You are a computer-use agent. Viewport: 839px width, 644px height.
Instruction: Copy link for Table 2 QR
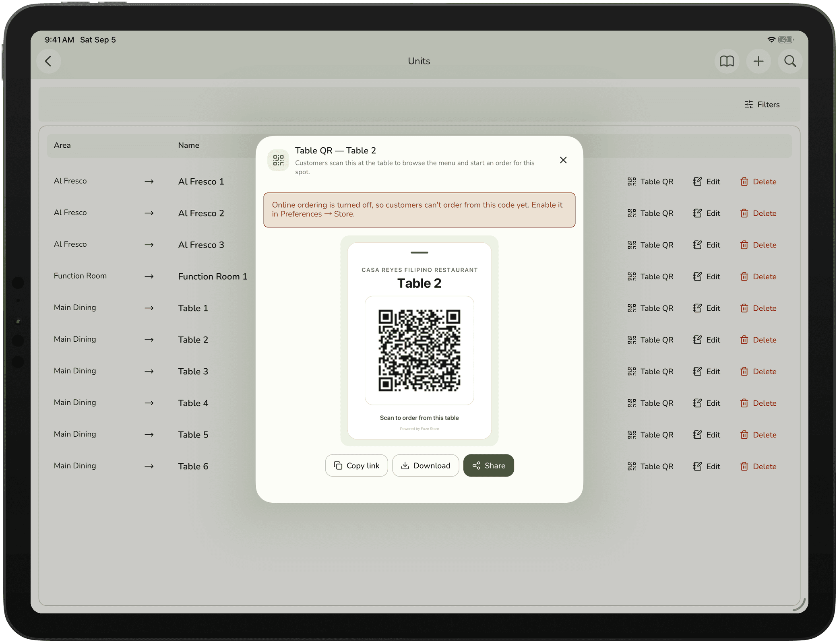[x=356, y=466]
